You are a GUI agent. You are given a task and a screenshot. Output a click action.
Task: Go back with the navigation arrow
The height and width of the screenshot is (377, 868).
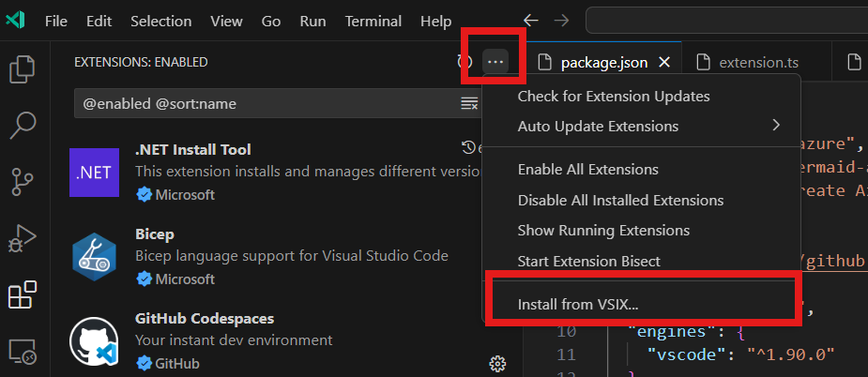click(530, 21)
